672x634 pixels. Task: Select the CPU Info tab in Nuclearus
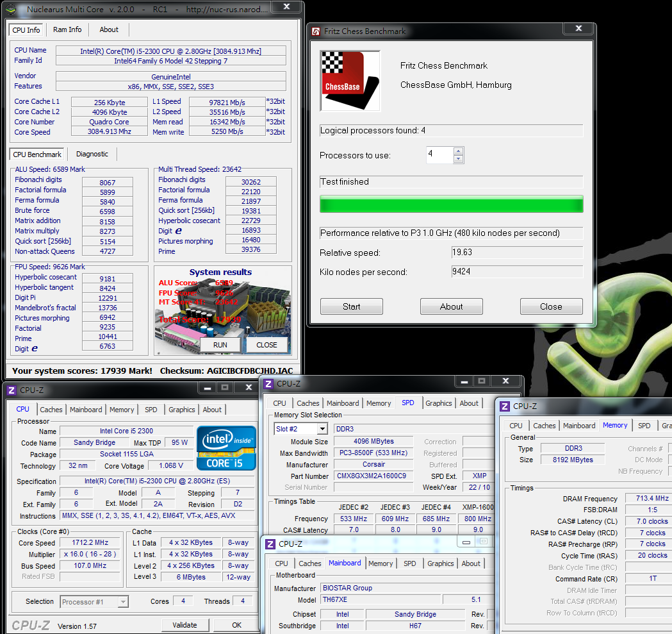(x=26, y=30)
